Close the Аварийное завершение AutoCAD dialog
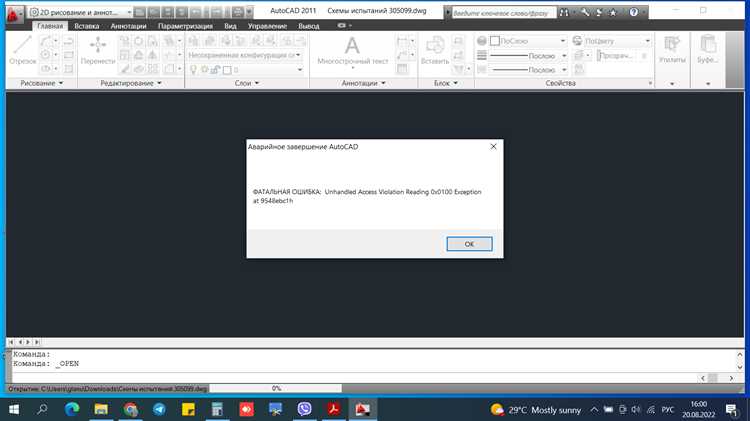The width and height of the screenshot is (750, 421). tap(493, 146)
